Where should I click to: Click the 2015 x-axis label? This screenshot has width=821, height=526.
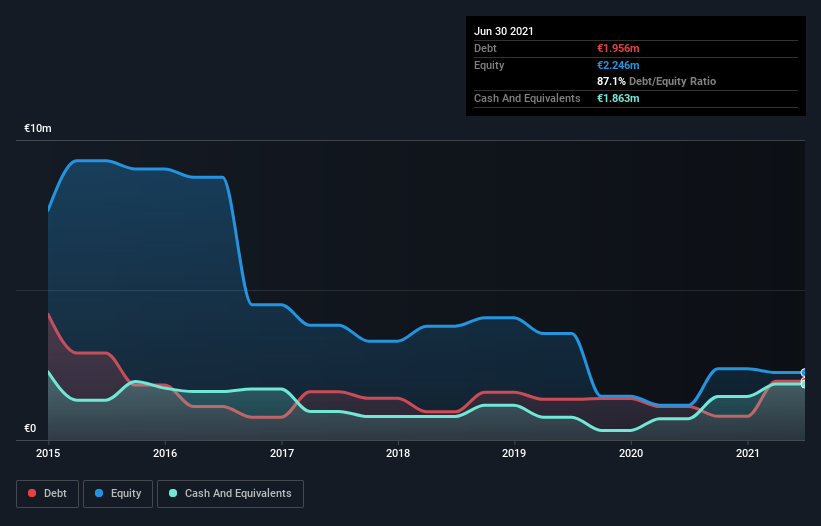pyautogui.click(x=48, y=453)
